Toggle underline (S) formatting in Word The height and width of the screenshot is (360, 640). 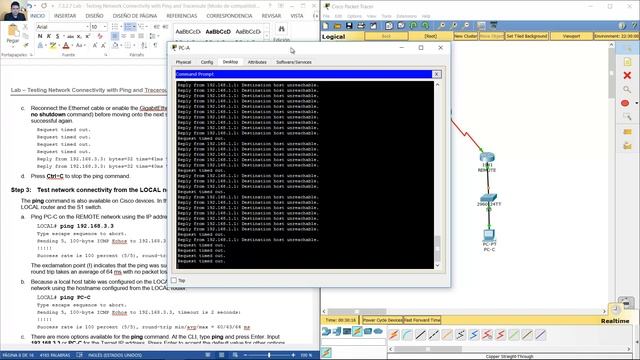58,36
